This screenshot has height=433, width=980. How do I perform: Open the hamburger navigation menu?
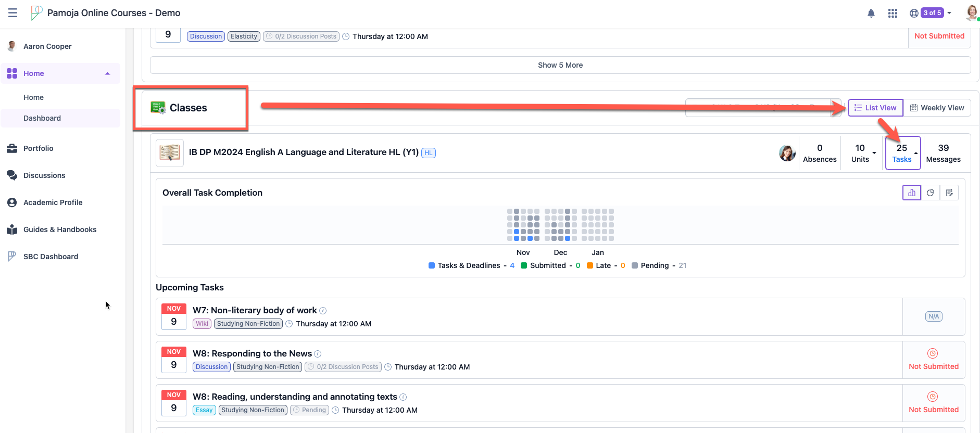click(x=13, y=13)
